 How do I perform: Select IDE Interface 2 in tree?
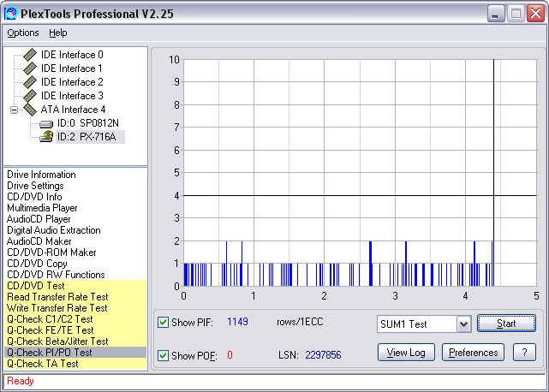[x=72, y=82]
